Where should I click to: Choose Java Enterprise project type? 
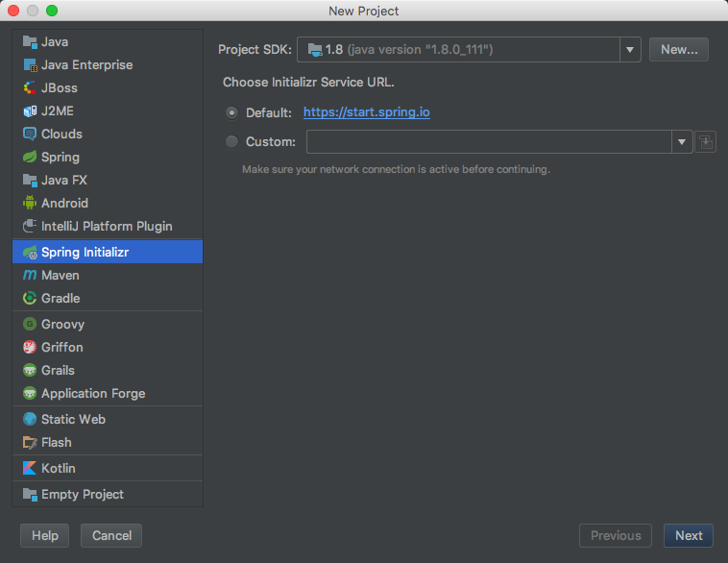tap(86, 64)
